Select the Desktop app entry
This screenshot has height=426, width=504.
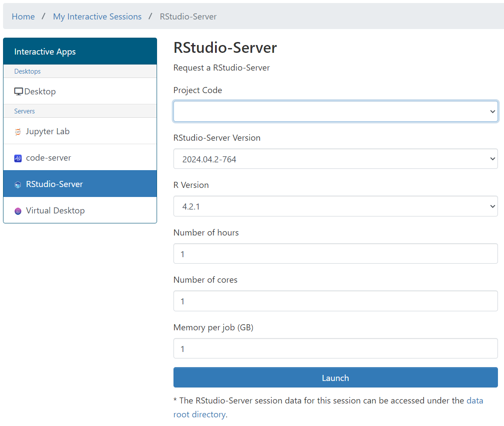coord(40,91)
